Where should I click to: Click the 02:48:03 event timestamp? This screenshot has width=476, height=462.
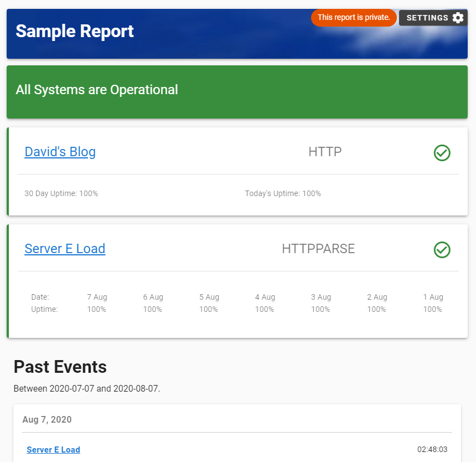432,449
